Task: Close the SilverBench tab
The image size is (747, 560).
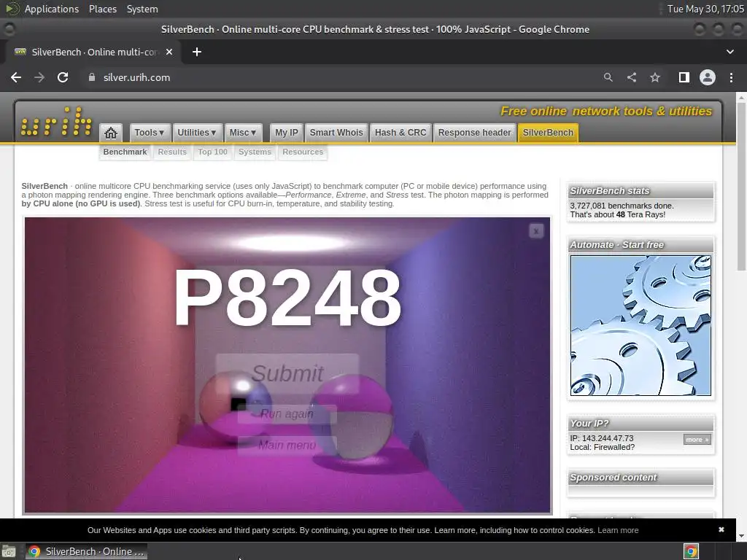Action: tap(169, 52)
